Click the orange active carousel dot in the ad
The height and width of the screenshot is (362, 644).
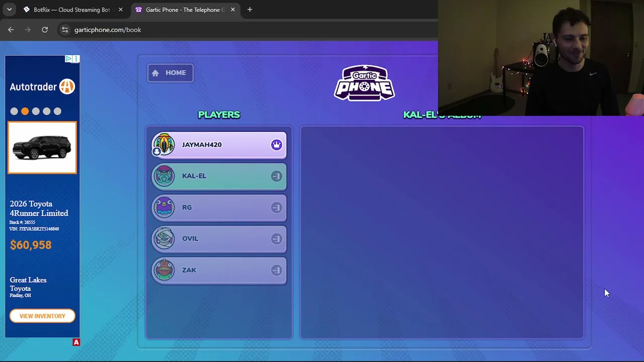(x=25, y=111)
